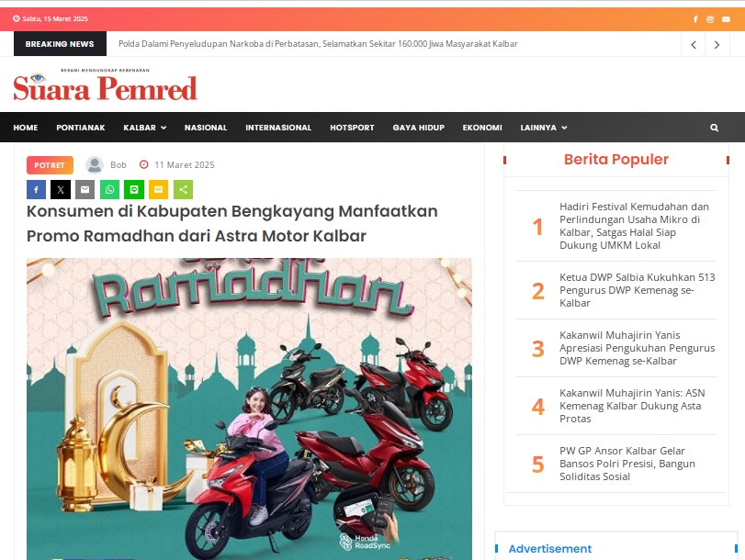The height and width of the screenshot is (560, 745).
Task: Share article via yellow SMS icon
Action: point(159,189)
